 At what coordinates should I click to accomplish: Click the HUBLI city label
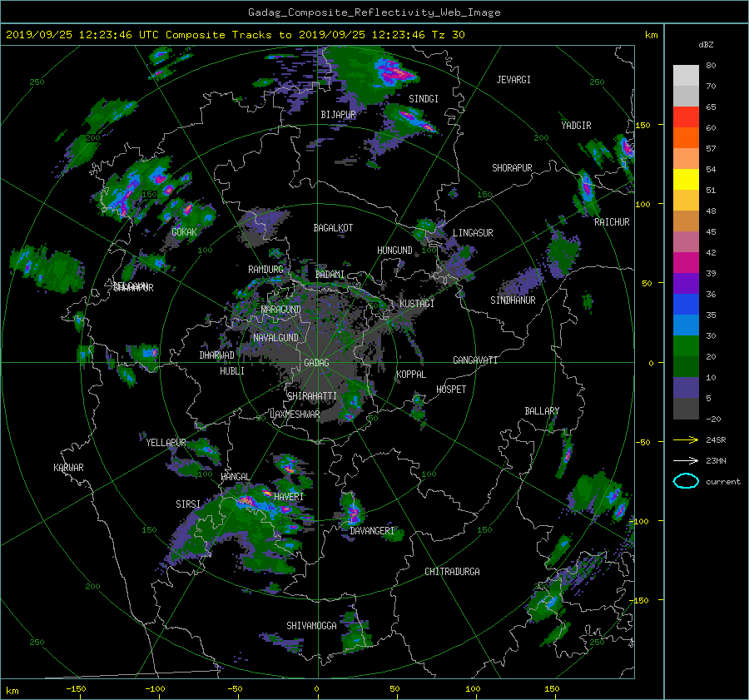point(232,371)
